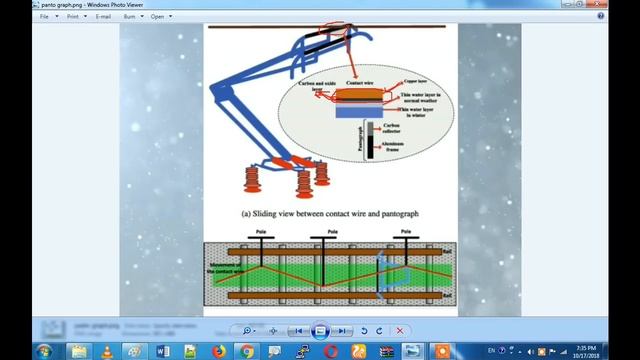This screenshot has width=640, height=360.
Task: Click the E-mail menu item
Action: 103,17
